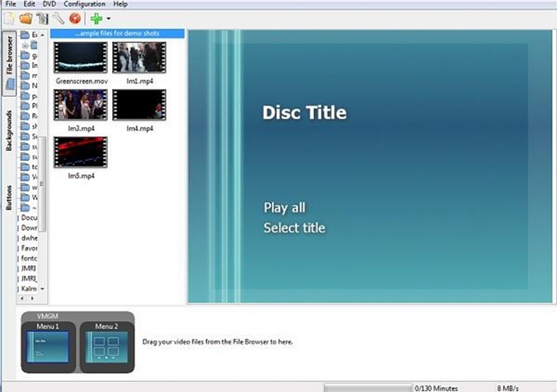Viewport: 557px width, 392px height.
Task: Open the DVD menu
Action: point(49,4)
